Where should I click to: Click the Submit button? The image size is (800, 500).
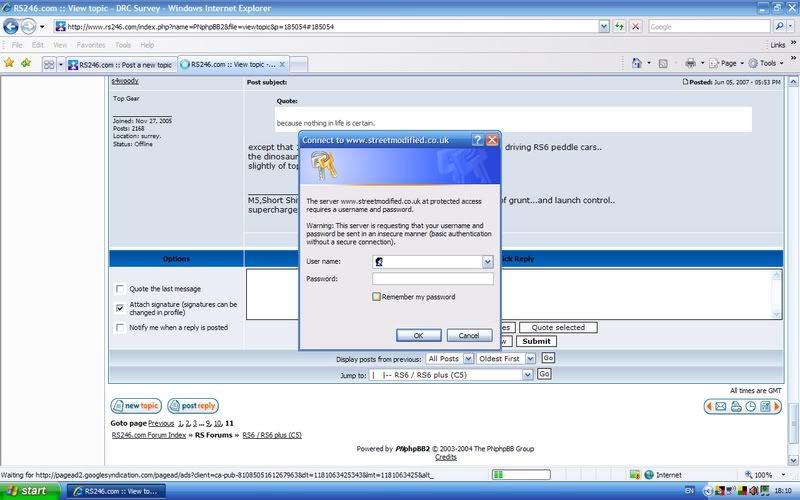(x=536, y=341)
